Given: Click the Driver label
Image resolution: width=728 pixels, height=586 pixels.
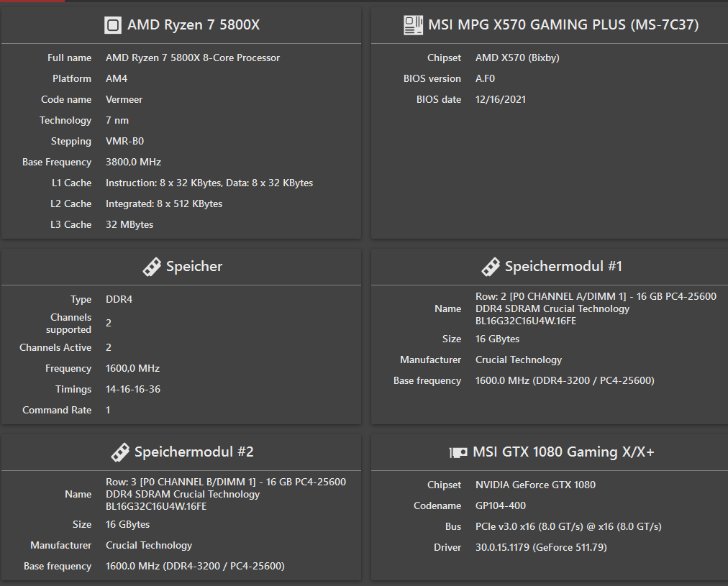Looking at the screenshot, I should pos(447,548).
